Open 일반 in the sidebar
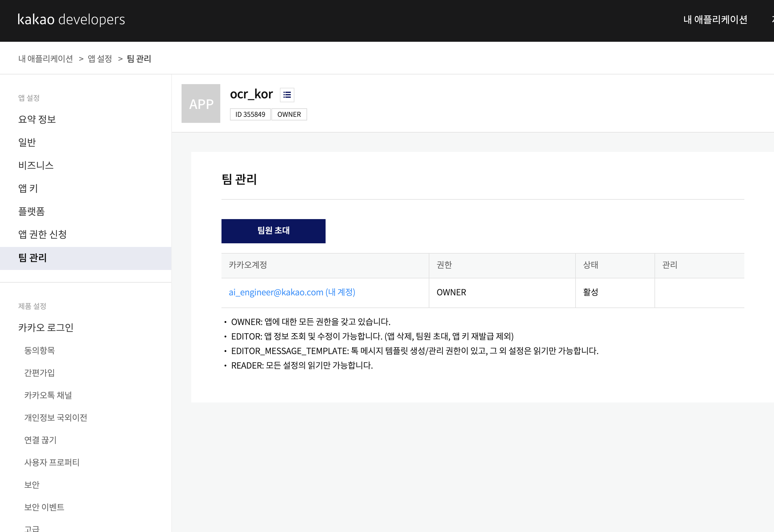Viewport: 774px width, 532px height. click(x=27, y=142)
